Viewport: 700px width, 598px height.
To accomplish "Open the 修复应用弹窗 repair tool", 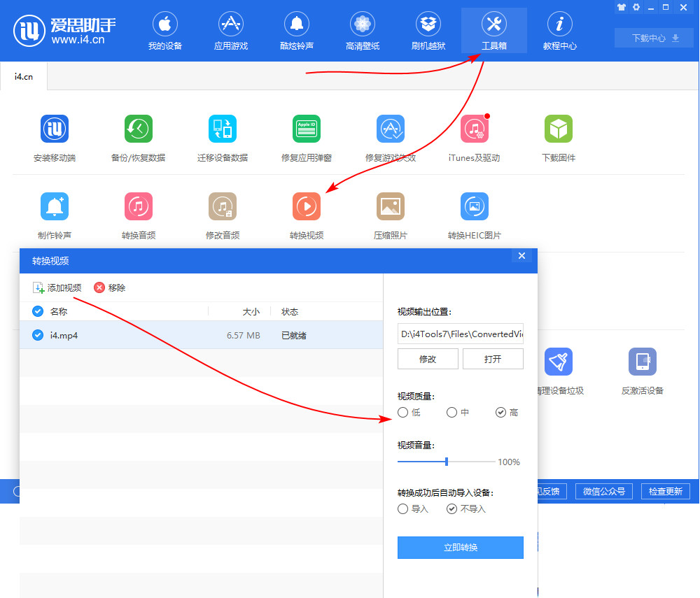I will pyautogui.click(x=306, y=129).
